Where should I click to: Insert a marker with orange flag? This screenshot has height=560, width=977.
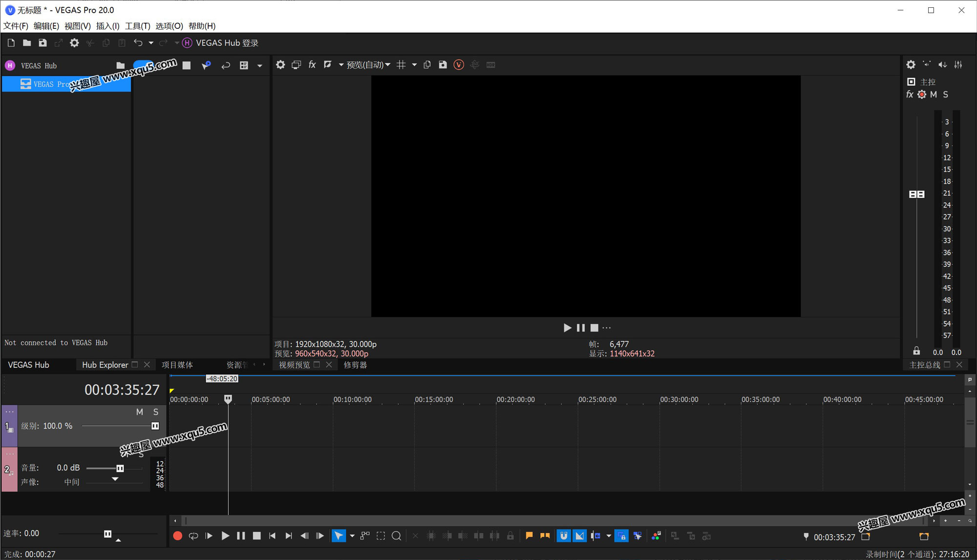click(529, 536)
